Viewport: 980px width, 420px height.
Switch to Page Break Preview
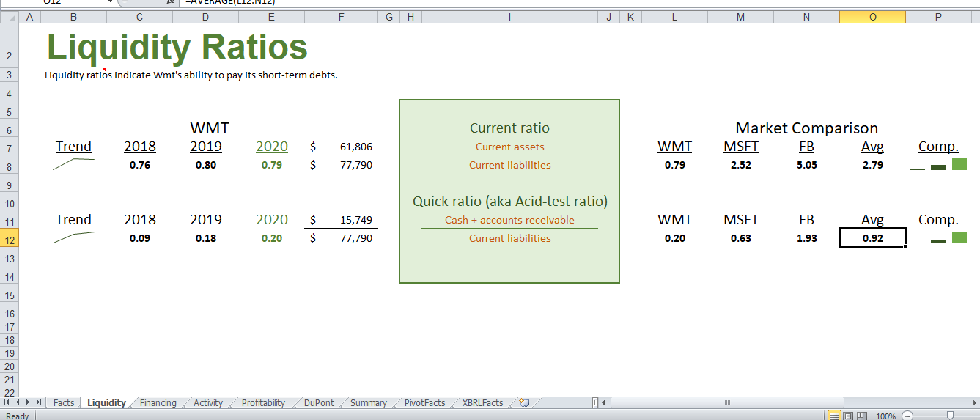pyautogui.click(x=861, y=416)
